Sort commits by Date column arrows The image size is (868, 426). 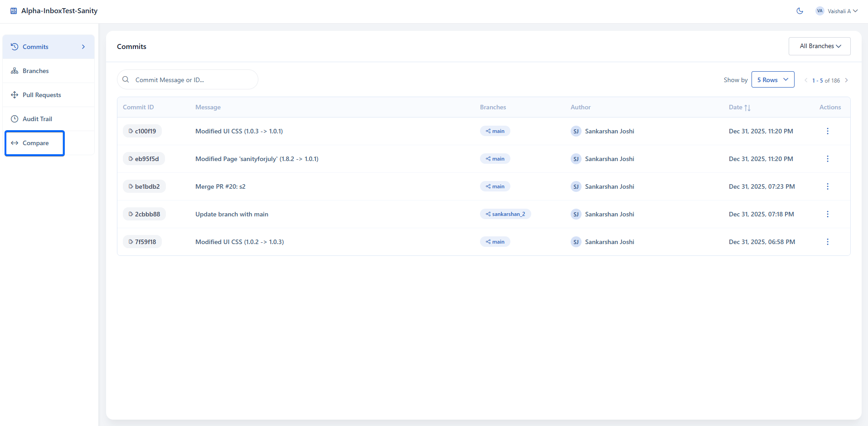click(747, 108)
